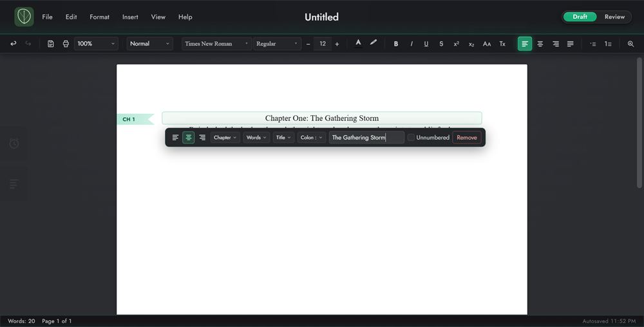The height and width of the screenshot is (327, 644).
Task: Toggle strikethrough formatting
Action: point(441,44)
